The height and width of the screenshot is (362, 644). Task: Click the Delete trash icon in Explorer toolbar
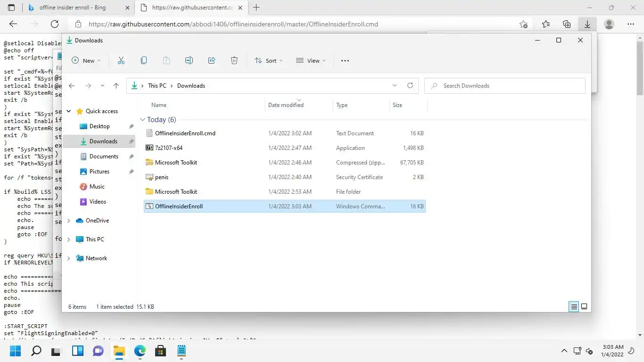point(234,60)
